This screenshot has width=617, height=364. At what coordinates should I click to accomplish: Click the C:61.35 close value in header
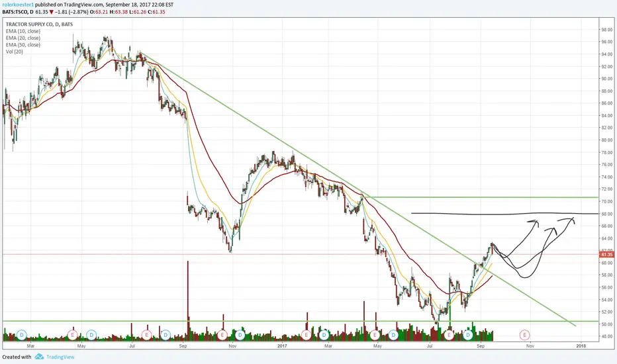tap(157, 12)
